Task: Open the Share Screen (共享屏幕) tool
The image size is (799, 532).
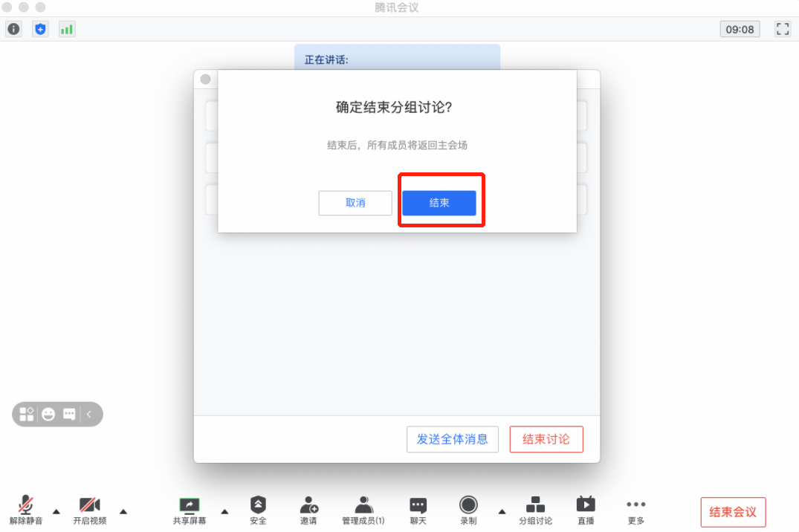Action: [x=190, y=510]
